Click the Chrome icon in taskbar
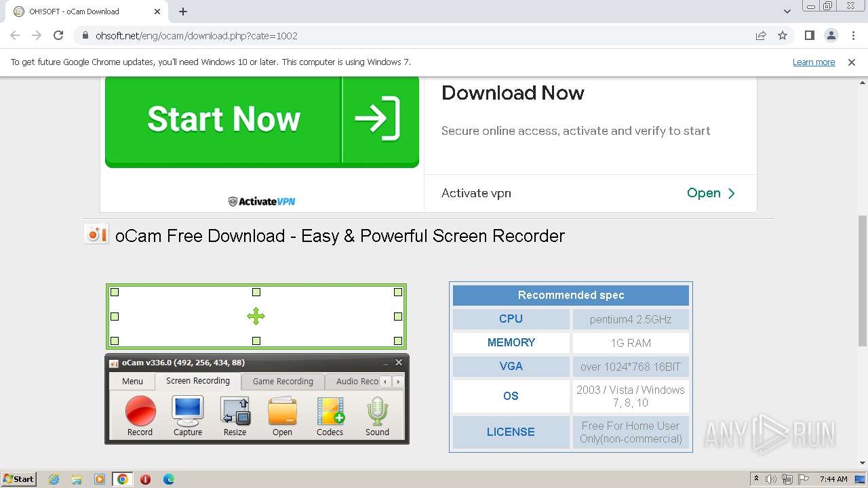 pyautogui.click(x=123, y=479)
